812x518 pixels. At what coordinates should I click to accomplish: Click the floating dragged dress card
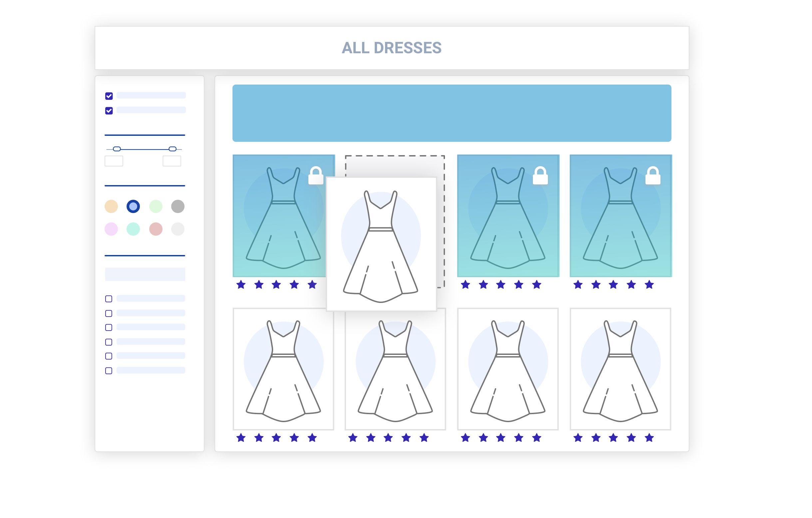(381, 244)
